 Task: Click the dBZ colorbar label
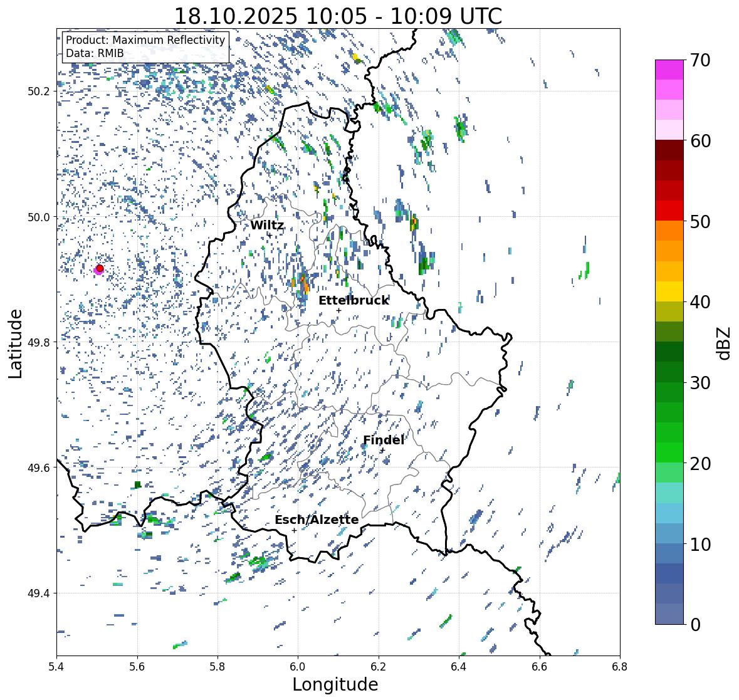tap(725, 343)
